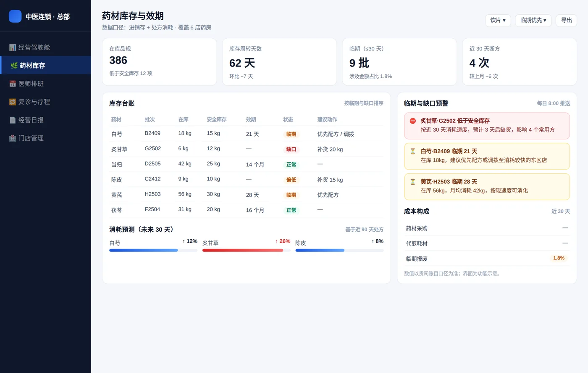
Task: Click 每日 8:00 推送 in alert panel
Action: [x=554, y=103]
